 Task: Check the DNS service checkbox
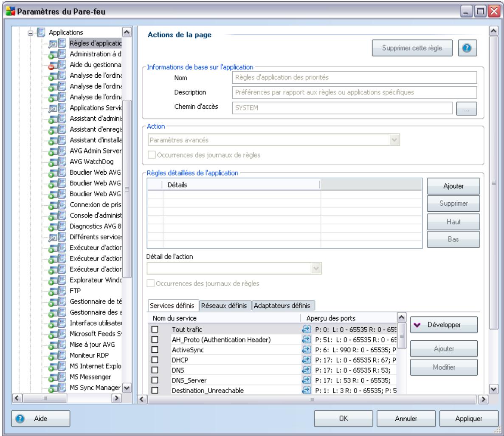(x=155, y=370)
